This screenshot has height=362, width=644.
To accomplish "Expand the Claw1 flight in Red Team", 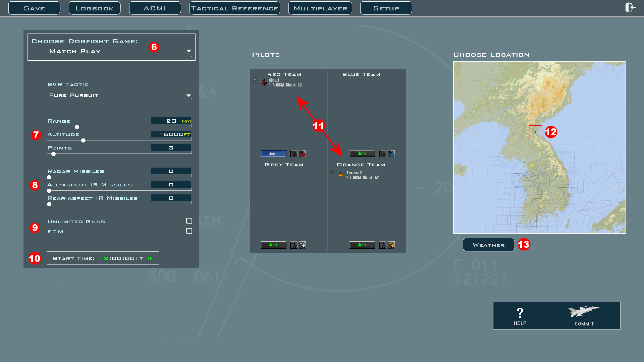I will click(255, 79).
